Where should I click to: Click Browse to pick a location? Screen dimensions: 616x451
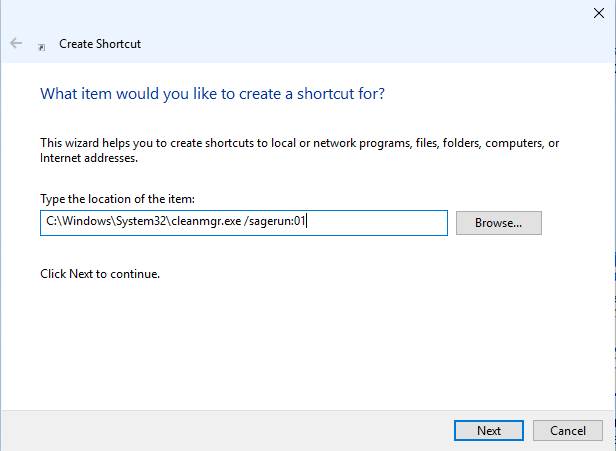499,223
